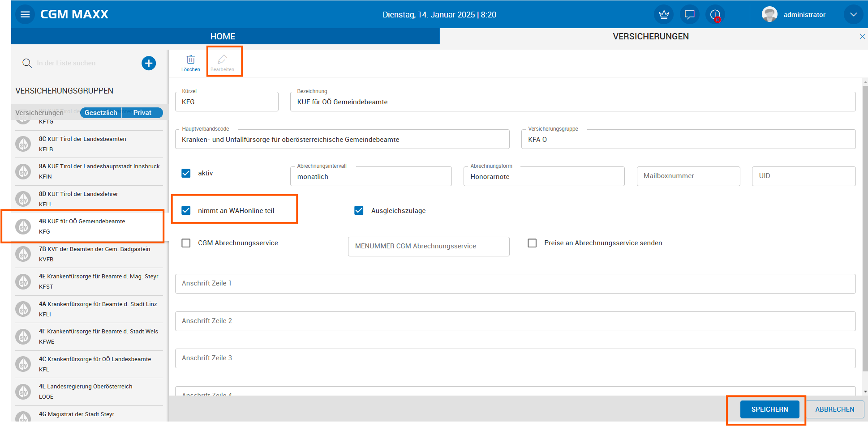Select the Gesetzlich filter toggle
This screenshot has width=868, height=426.
101,113
